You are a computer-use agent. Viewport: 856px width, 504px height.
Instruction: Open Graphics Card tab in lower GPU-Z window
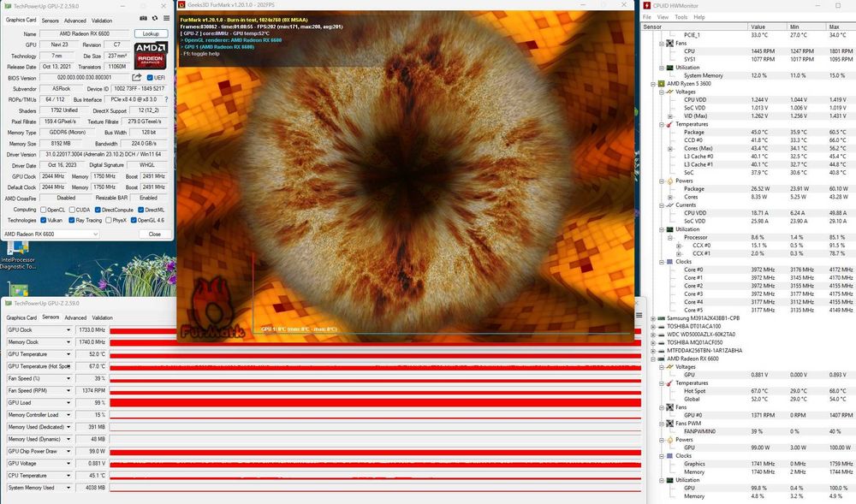tap(21, 317)
